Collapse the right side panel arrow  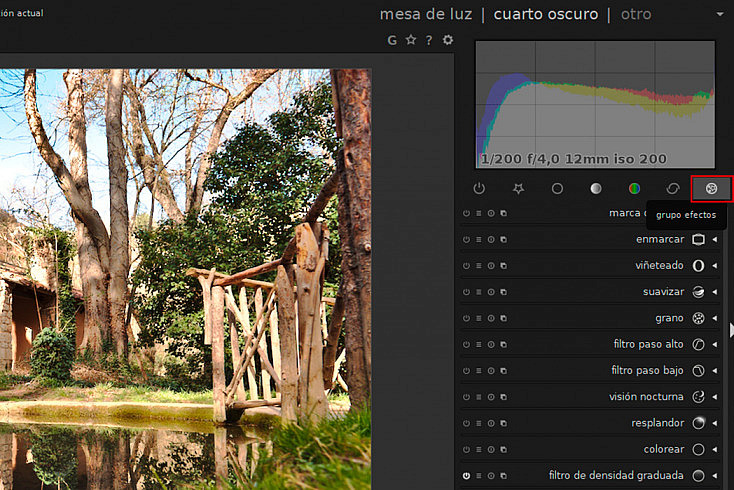[731, 330]
